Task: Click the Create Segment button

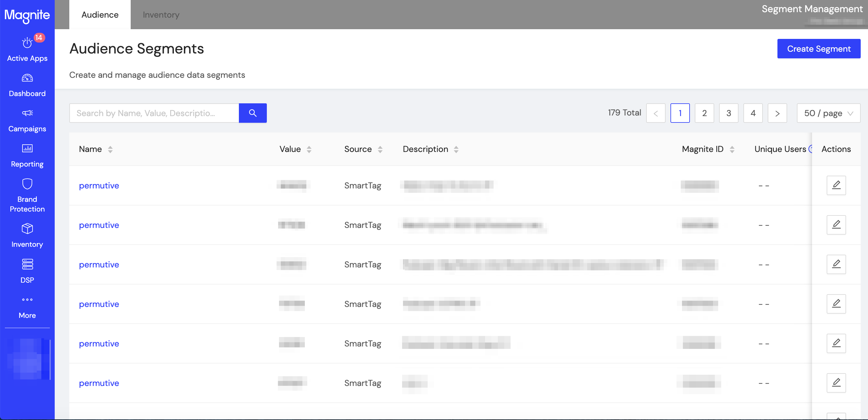Action: point(819,49)
